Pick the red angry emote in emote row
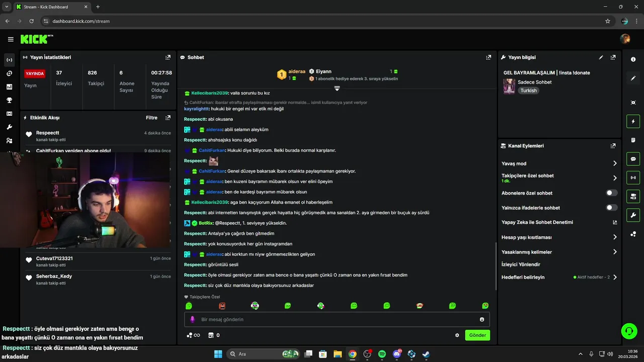The width and height of the screenshot is (644, 362). click(x=222, y=306)
